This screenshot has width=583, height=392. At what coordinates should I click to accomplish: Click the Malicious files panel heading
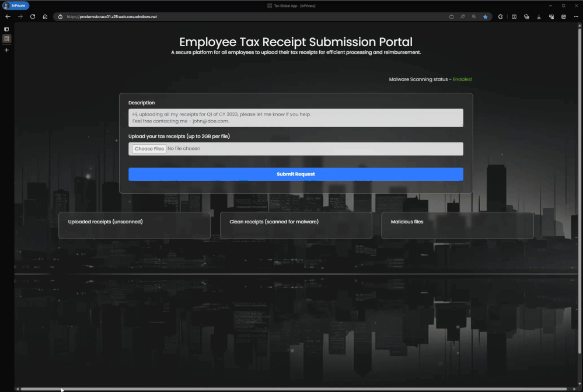click(x=407, y=222)
